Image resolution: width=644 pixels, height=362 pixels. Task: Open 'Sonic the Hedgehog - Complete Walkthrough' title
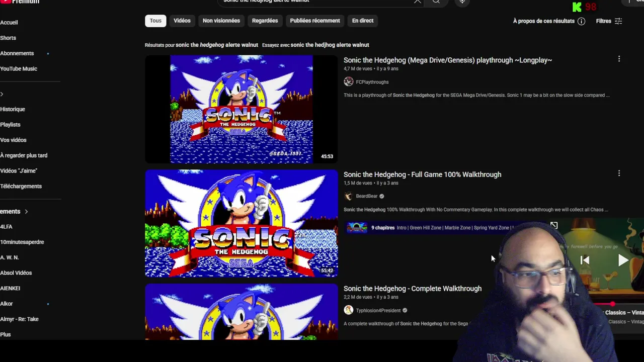pyautogui.click(x=413, y=289)
